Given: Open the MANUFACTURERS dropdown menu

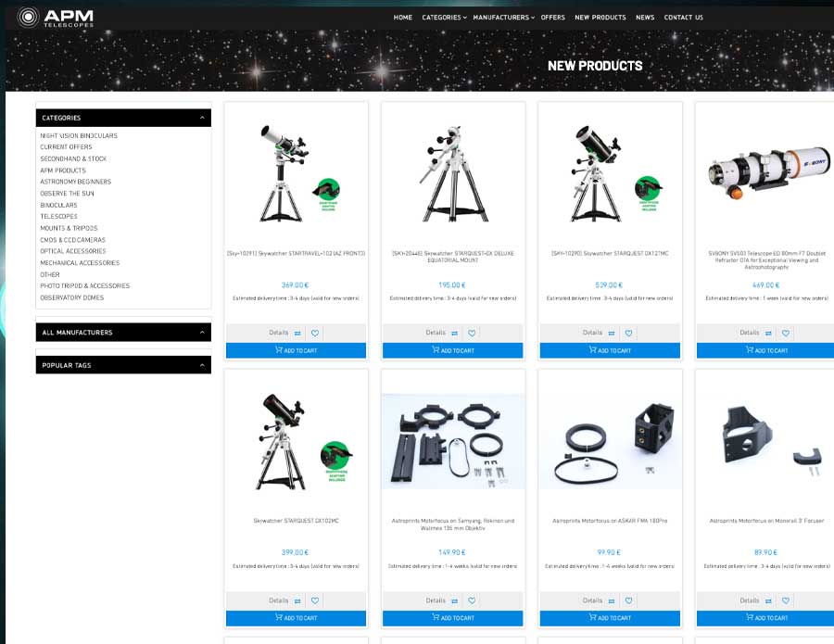Looking at the screenshot, I should pos(500,17).
